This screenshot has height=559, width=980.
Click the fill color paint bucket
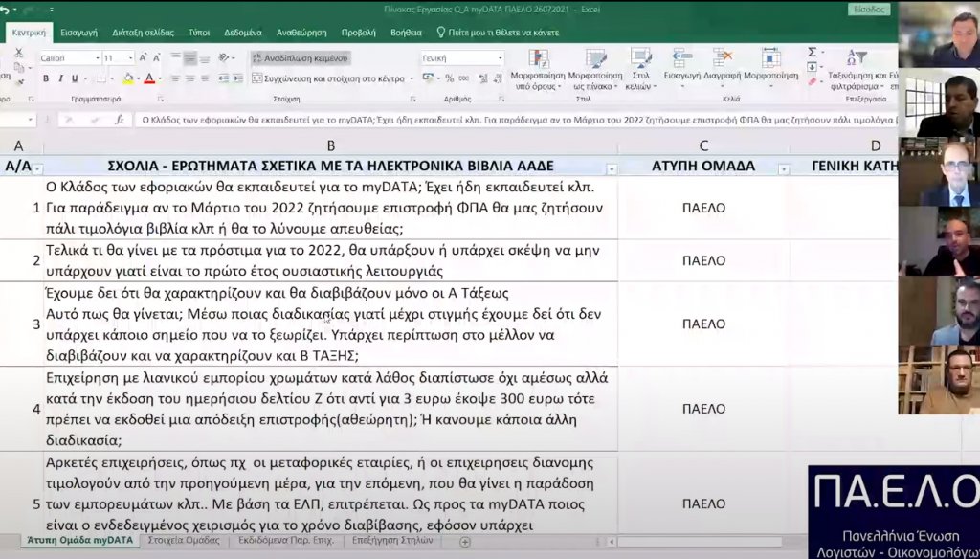[127, 78]
